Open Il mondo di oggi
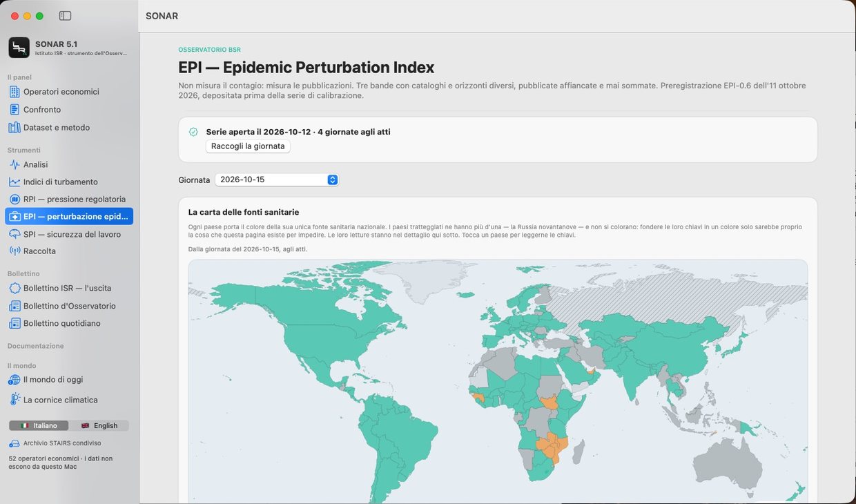 (x=69, y=380)
